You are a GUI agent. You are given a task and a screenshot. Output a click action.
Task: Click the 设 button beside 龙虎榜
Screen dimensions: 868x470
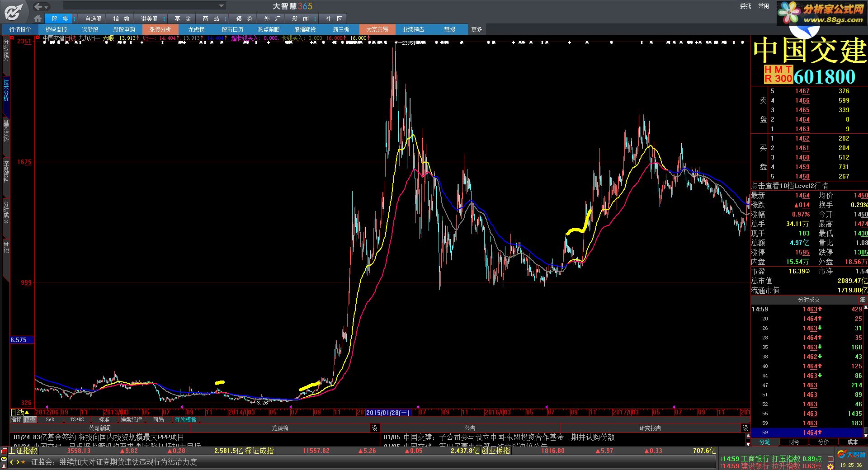(374, 428)
